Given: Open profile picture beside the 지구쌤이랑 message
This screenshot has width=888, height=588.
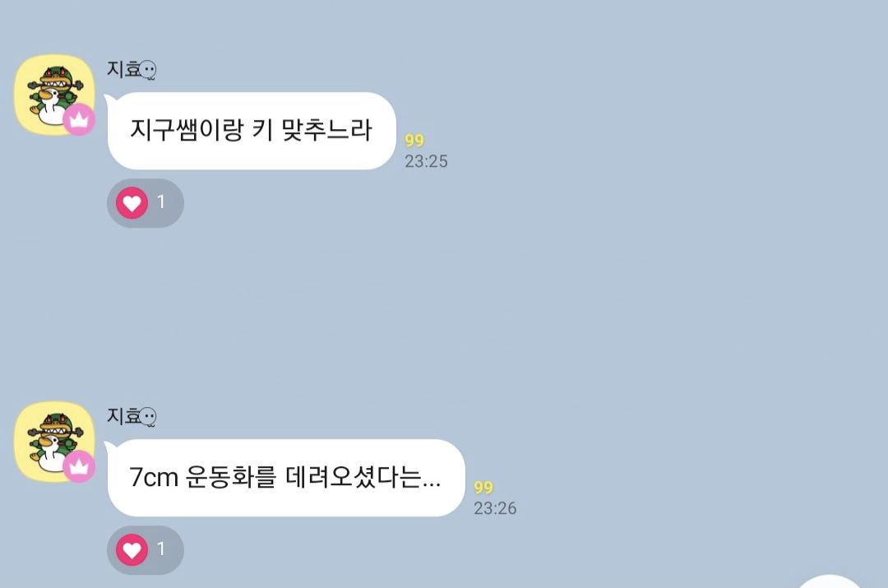Looking at the screenshot, I should pyautogui.click(x=54, y=95).
